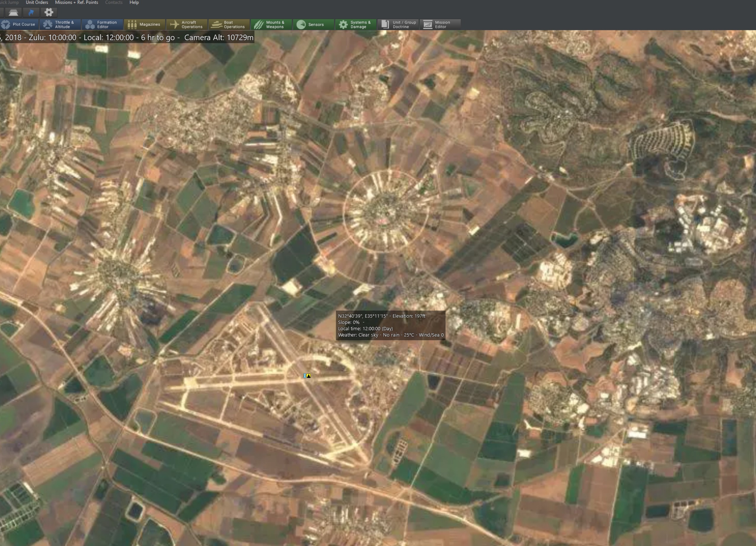Launch the Formation Editor
756x546 pixels.
102,24
